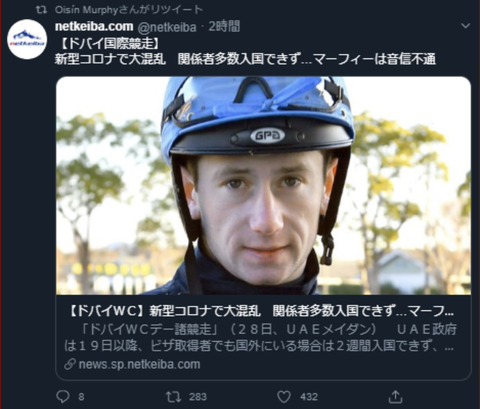Retweet using the retweet arrows icon
480x409 pixels.
[x=173, y=396]
